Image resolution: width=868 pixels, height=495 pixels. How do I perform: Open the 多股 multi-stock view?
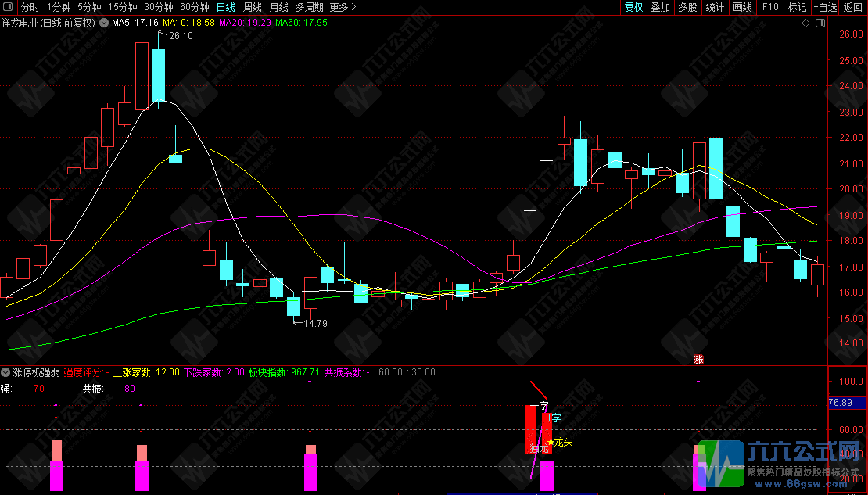(687, 7)
